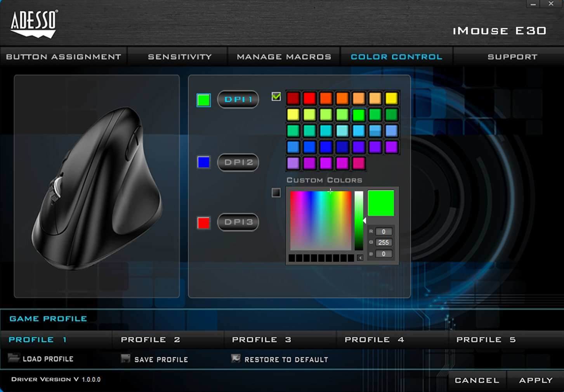The image size is (564, 392).
Task: Uncheck the preset color palette checkbox
Action: 276,97
